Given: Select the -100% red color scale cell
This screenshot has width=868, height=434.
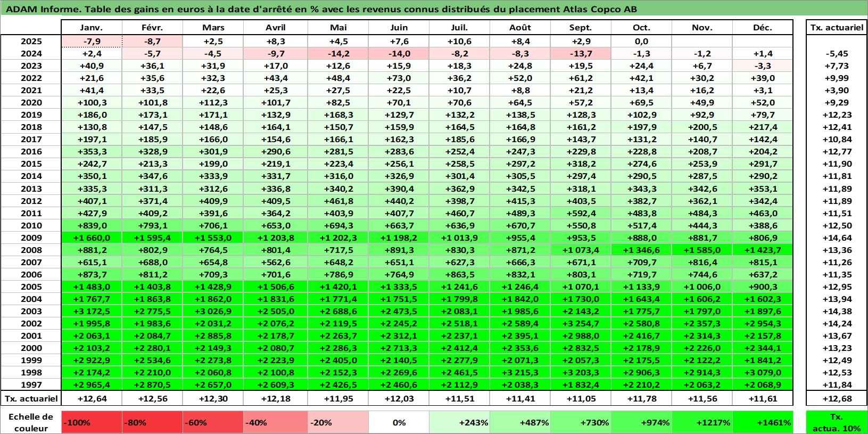Looking at the screenshot, I should [x=92, y=422].
